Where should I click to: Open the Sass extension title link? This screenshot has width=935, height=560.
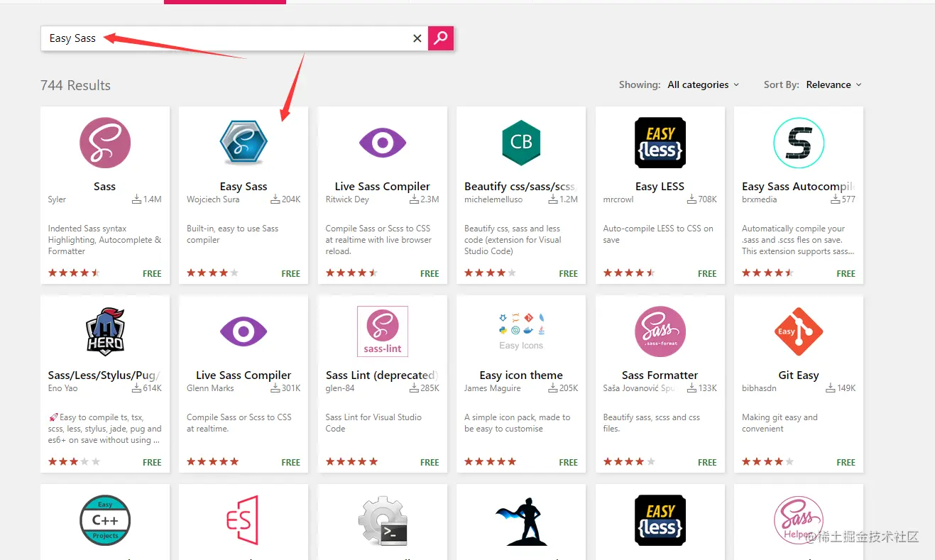105,187
